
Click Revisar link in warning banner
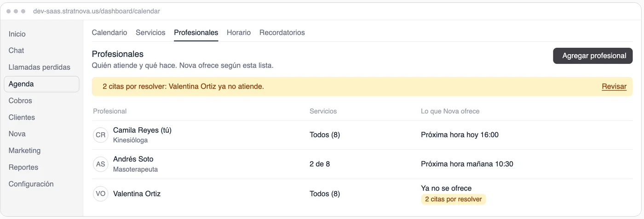click(x=614, y=86)
